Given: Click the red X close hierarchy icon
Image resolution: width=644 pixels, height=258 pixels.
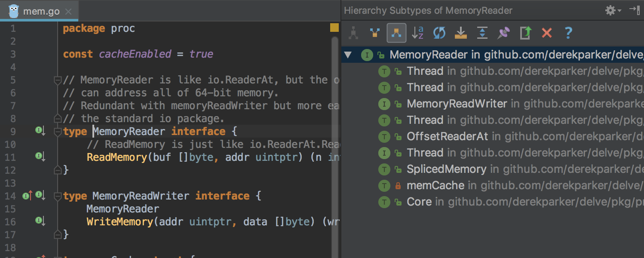Looking at the screenshot, I should pyautogui.click(x=546, y=33).
